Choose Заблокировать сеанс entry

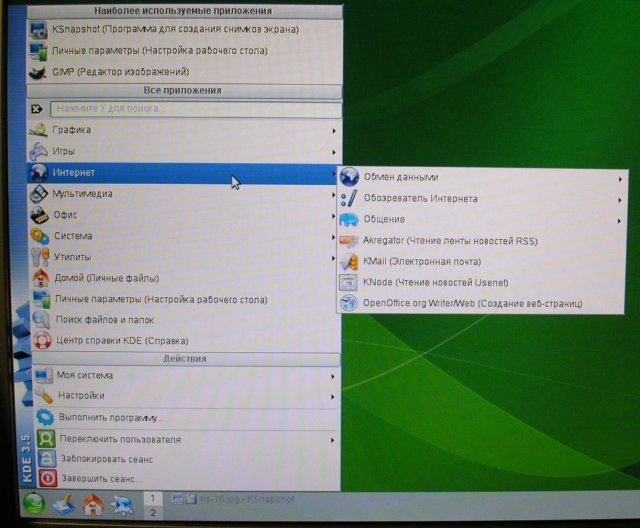click(189, 459)
